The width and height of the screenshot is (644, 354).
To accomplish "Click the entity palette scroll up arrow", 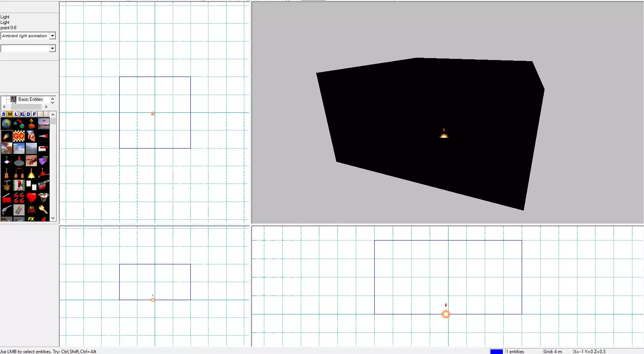I will 53,115.
